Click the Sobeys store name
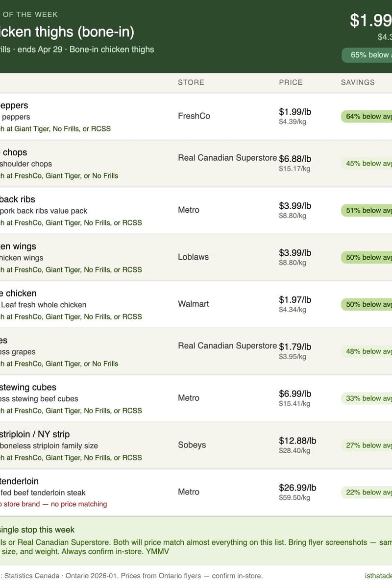 coord(192,445)
